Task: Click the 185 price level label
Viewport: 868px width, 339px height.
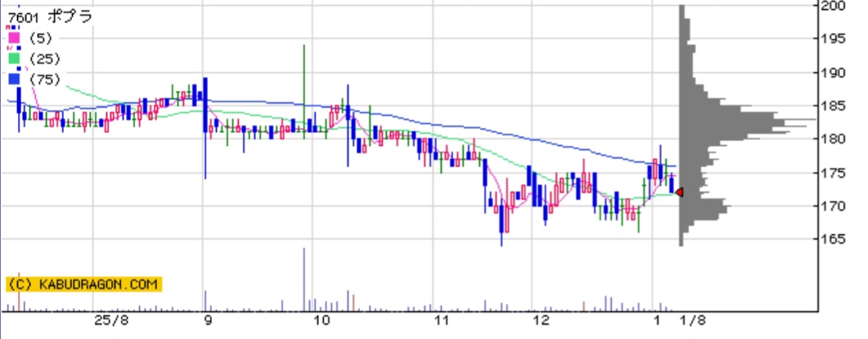Action: point(834,106)
